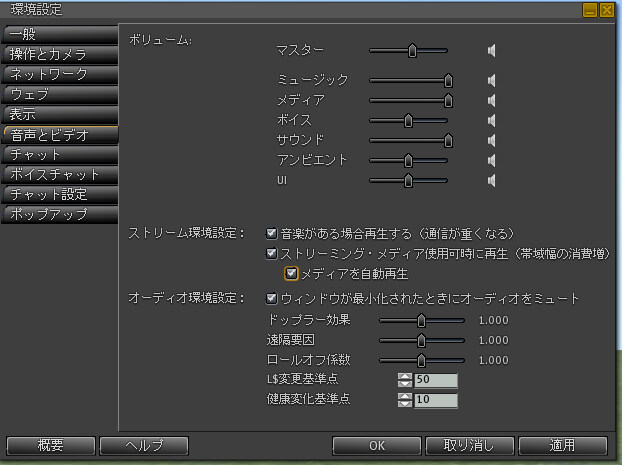This screenshot has height=465, width=622.
Task: Open the ウェブ tab
Action: pos(60,94)
